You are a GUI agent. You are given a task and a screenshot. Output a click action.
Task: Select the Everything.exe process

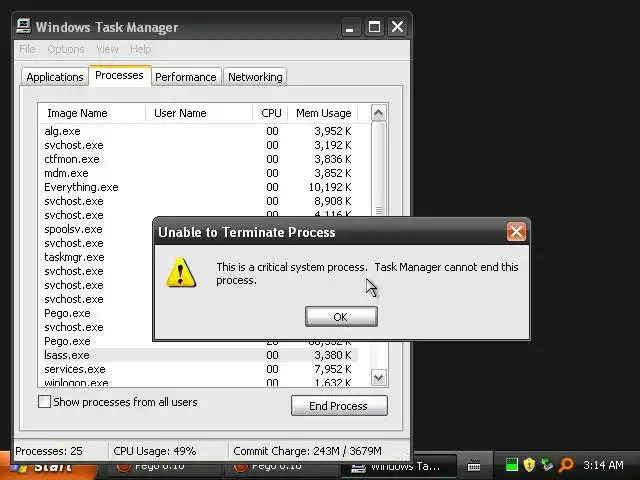click(81, 187)
